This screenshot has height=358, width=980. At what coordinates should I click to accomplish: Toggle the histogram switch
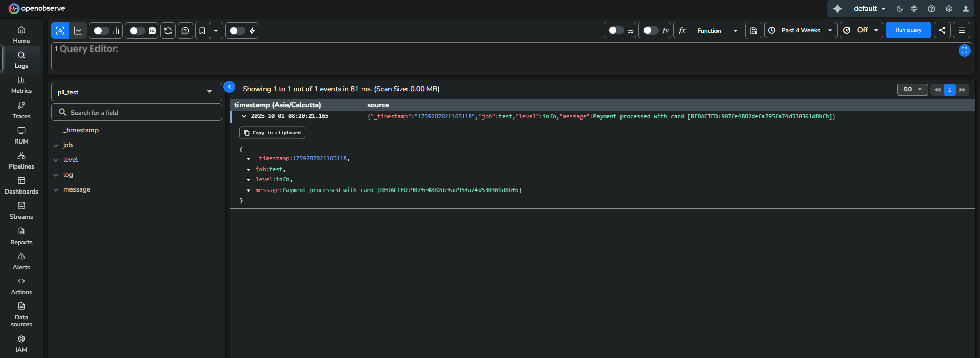point(101,31)
